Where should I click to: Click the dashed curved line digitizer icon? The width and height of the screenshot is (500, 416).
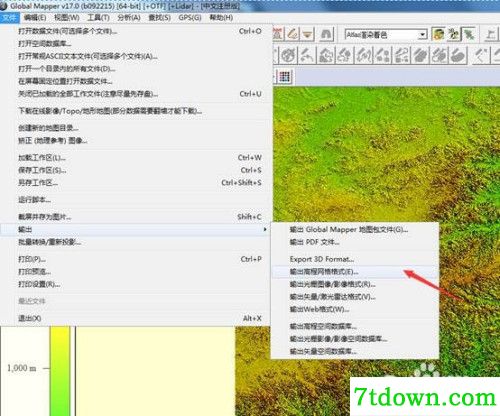[x=401, y=55]
